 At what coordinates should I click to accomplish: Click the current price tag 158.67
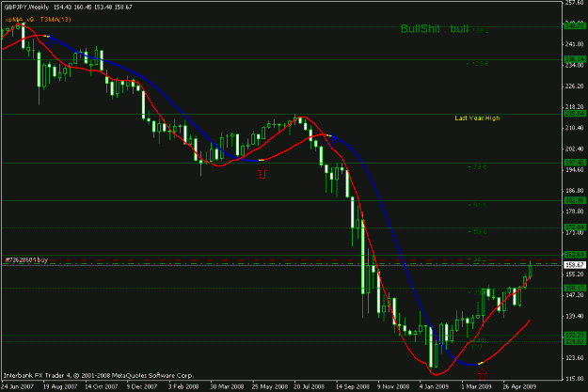pyautogui.click(x=575, y=265)
